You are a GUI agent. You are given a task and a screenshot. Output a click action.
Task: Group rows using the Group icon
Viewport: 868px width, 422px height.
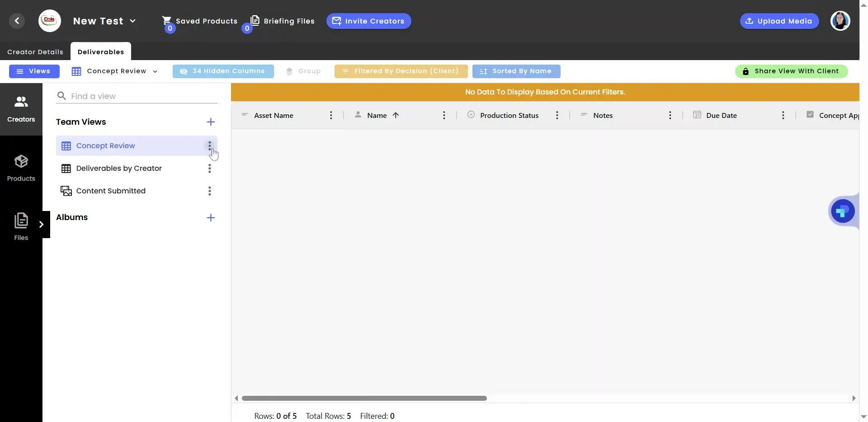[x=289, y=71]
